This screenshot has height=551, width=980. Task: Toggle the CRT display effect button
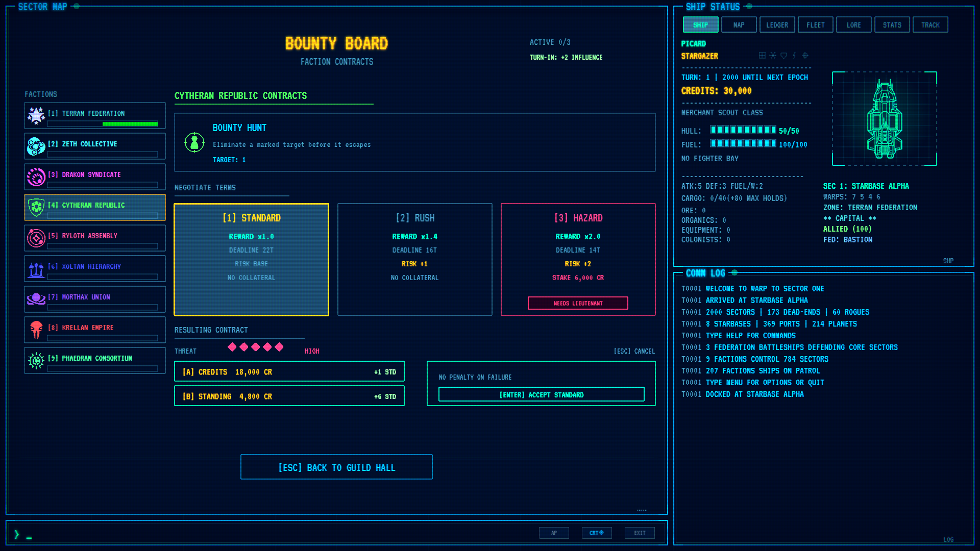coord(597,533)
